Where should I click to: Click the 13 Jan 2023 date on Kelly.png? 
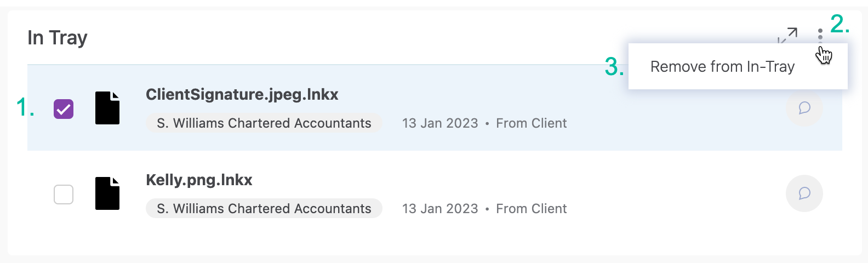[440, 209]
